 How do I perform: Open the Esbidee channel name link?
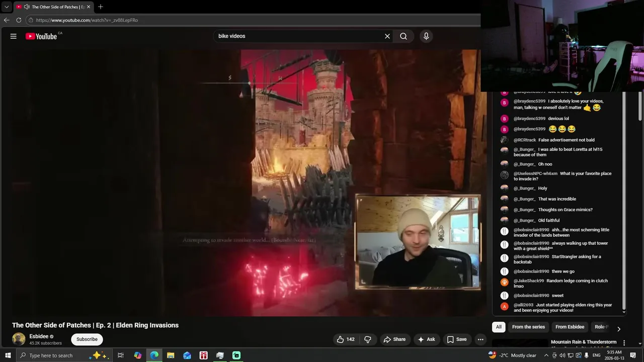[x=38, y=336]
